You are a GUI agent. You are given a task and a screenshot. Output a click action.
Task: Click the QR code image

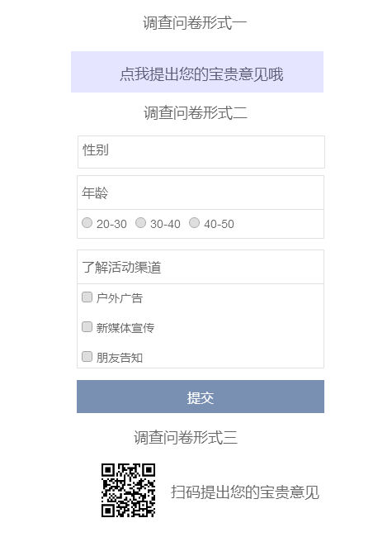128,490
